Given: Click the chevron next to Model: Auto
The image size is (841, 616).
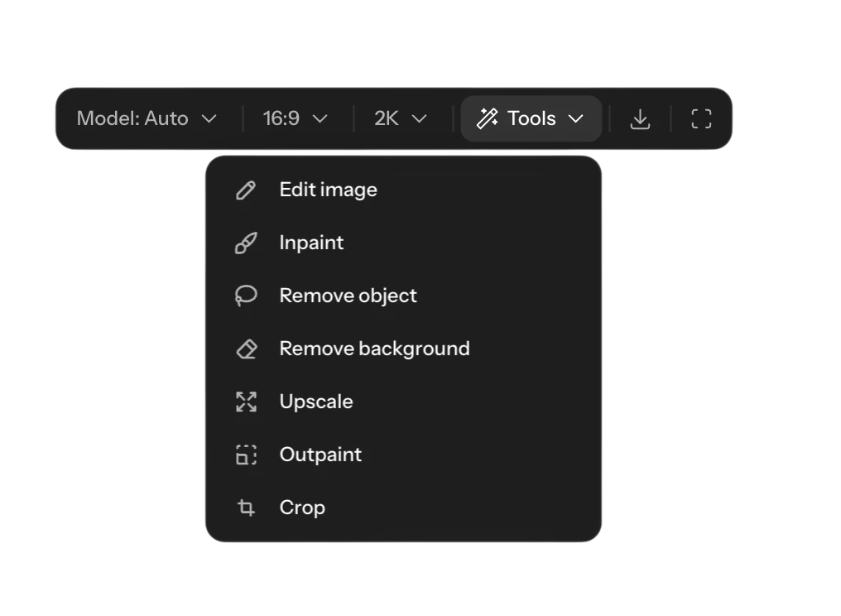Looking at the screenshot, I should point(209,118).
